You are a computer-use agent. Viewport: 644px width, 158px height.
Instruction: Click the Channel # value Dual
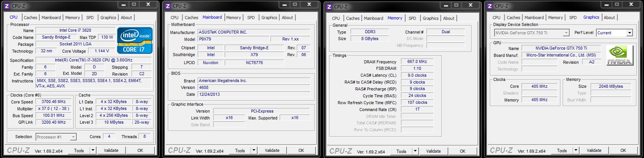pos(446,32)
